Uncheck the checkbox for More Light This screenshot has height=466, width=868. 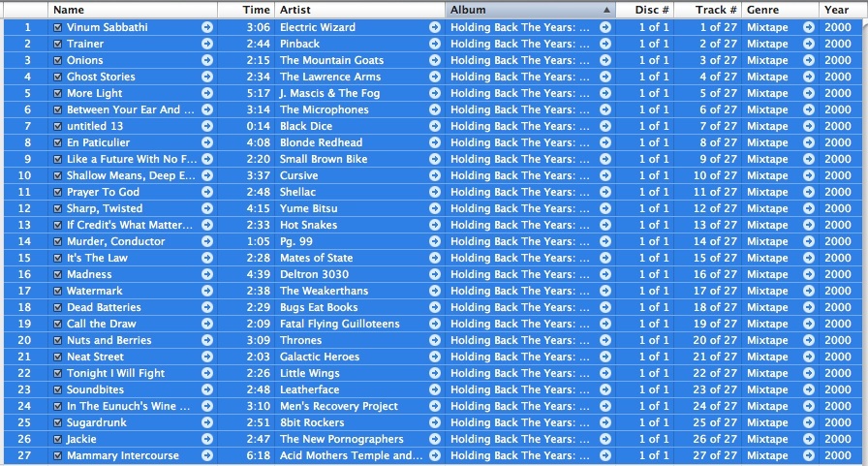(58, 93)
